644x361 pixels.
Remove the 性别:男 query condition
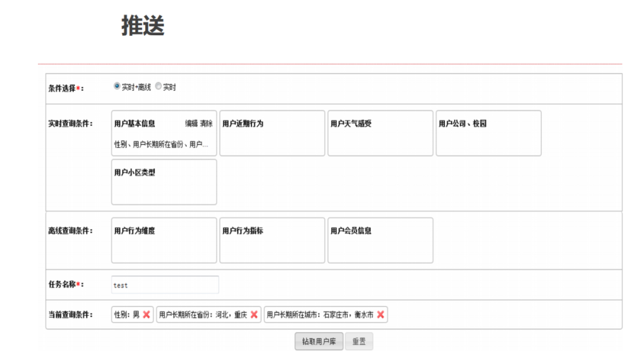[x=146, y=314]
